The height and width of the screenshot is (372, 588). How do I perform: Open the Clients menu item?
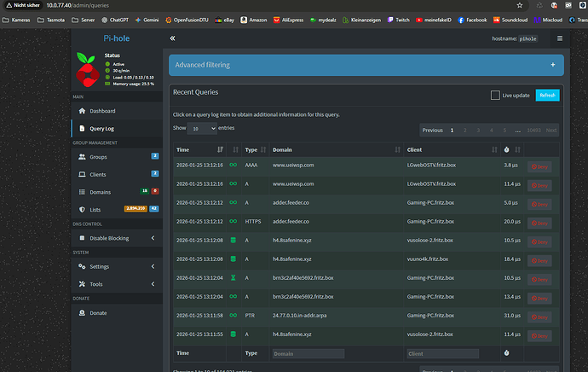pyautogui.click(x=117, y=175)
